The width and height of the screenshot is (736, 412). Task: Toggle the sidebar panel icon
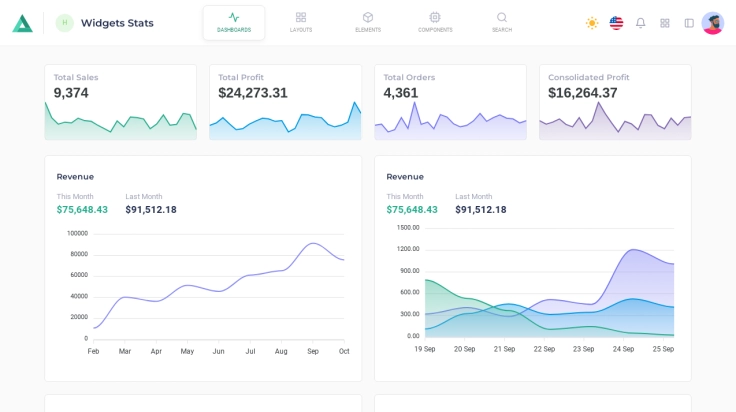689,23
